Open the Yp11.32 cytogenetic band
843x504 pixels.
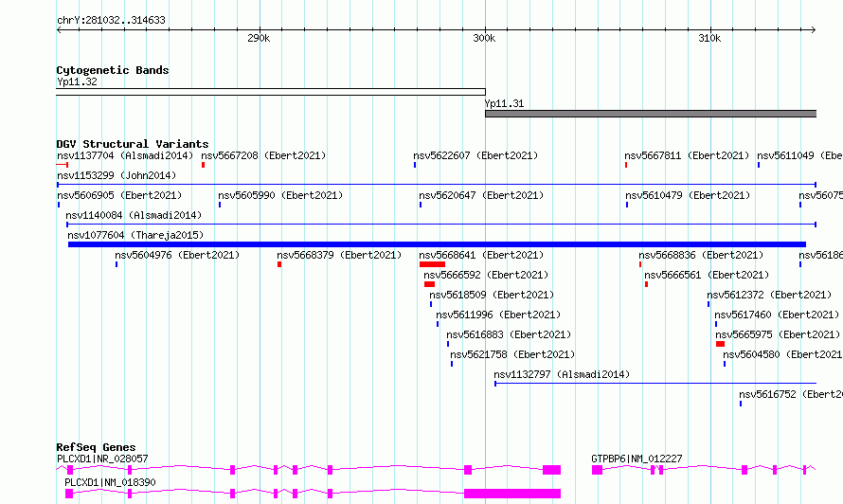point(271,92)
